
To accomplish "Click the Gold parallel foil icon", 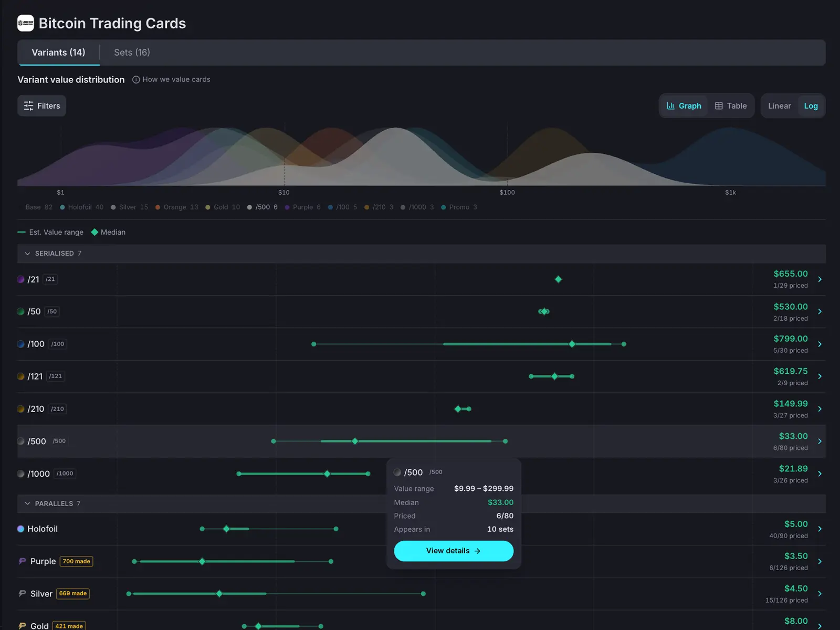I will pyautogui.click(x=22, y=626).
